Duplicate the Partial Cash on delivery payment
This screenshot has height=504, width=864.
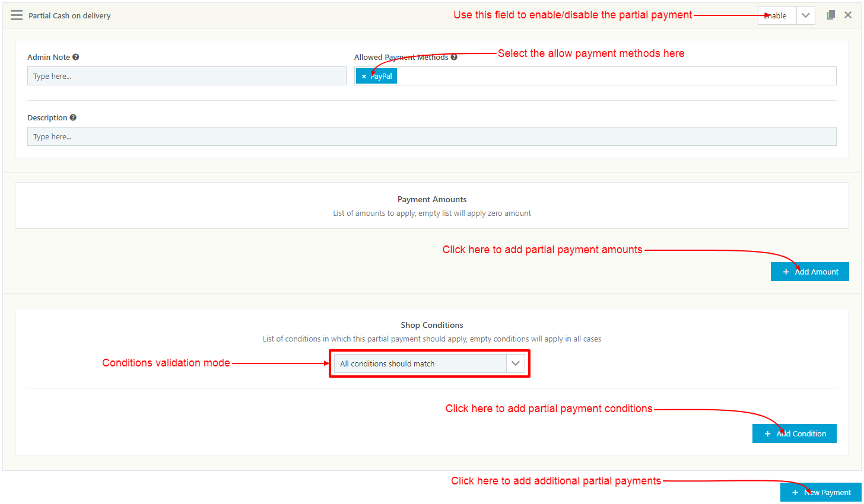pos(831,15)
